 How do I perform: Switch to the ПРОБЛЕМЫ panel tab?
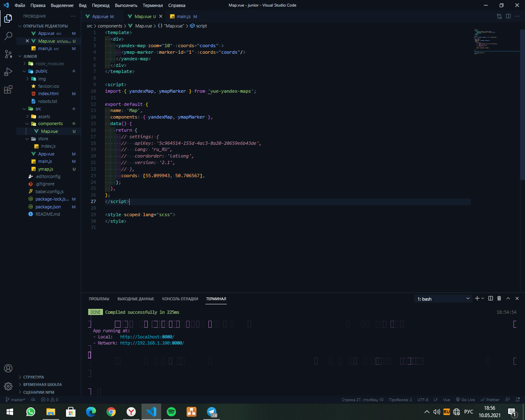[99, 299]
